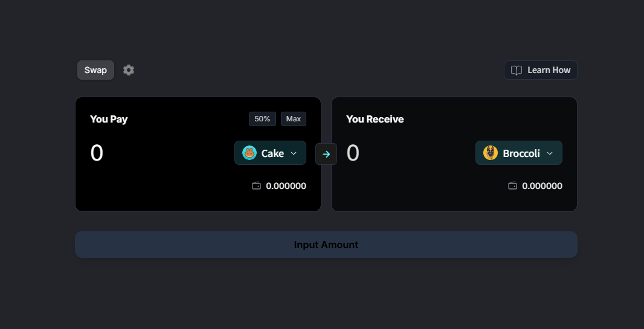
Task: Click the You Receive wallet balance value
Action: coord(542,186)
